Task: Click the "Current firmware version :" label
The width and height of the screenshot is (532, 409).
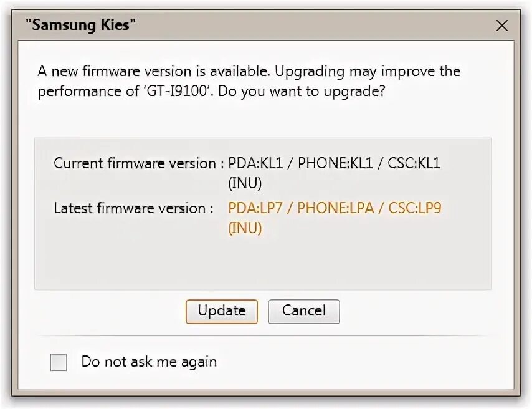Action: (x=138, y=163)
